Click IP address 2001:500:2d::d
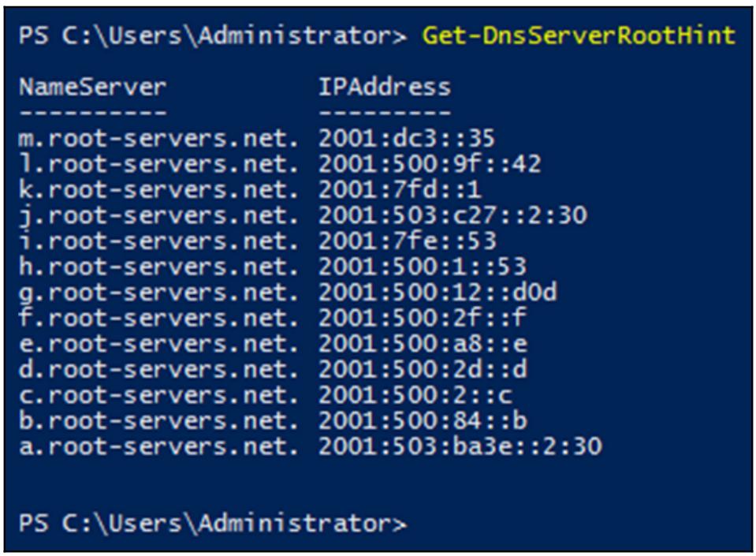The width and height of the screenshot is (756, 556). coord(422,370)
